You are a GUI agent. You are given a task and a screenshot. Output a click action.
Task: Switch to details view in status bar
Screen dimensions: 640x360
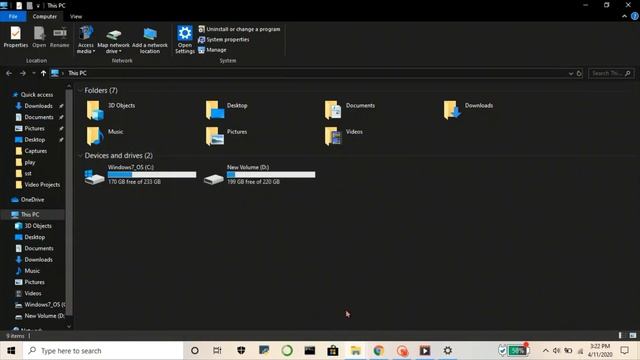coord(620,335)
